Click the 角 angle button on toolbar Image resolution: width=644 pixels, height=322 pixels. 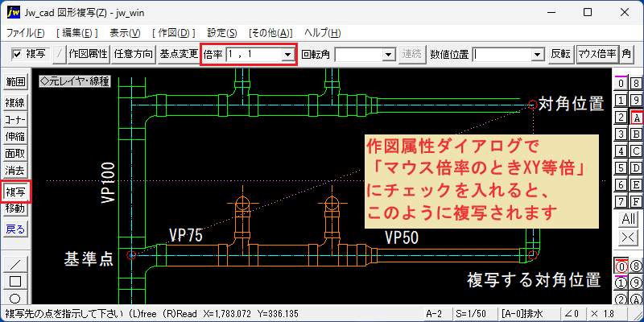tap(626, 54)
